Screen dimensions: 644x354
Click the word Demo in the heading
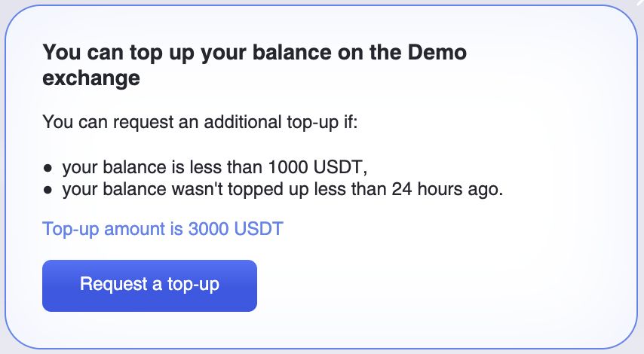tap(437, 53)
